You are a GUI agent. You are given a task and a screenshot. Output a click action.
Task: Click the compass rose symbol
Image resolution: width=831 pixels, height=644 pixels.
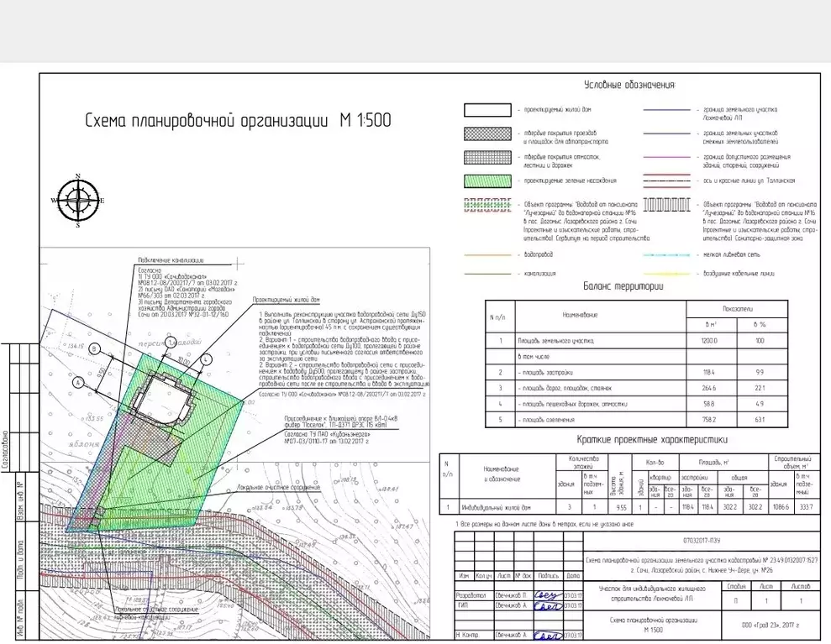pos(78,201)
